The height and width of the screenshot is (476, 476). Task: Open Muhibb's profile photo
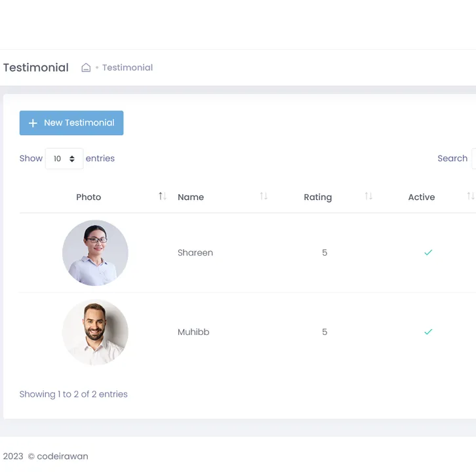point(95,332)
